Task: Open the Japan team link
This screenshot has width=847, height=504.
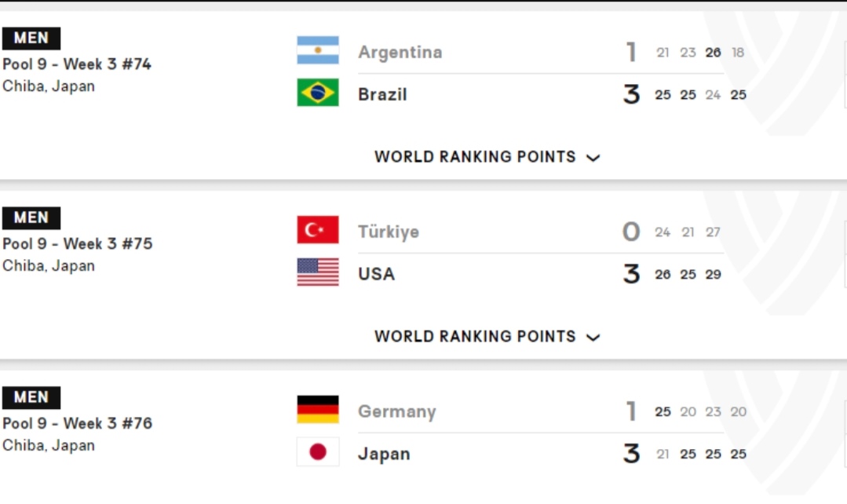Action: pyautogui.click(x=384, y=454)
